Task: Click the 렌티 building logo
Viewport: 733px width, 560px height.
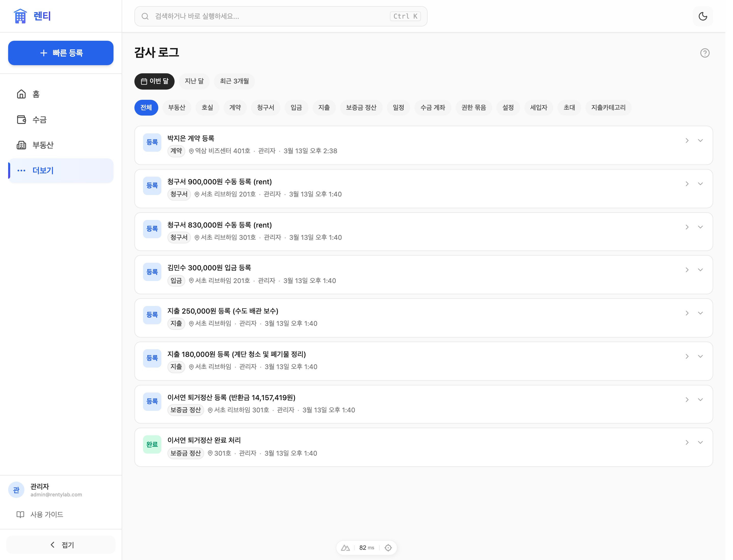Action: pos(20,16)
